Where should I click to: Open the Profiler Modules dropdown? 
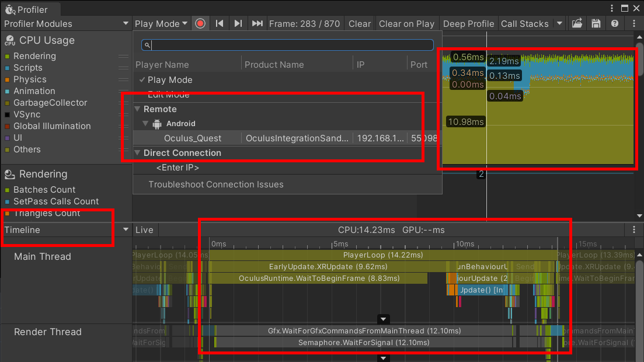point(66,24)
